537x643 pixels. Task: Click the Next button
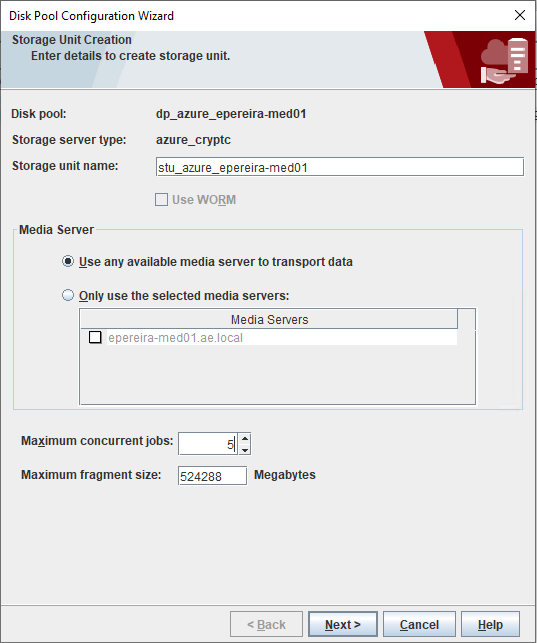[x=343, y=625]
